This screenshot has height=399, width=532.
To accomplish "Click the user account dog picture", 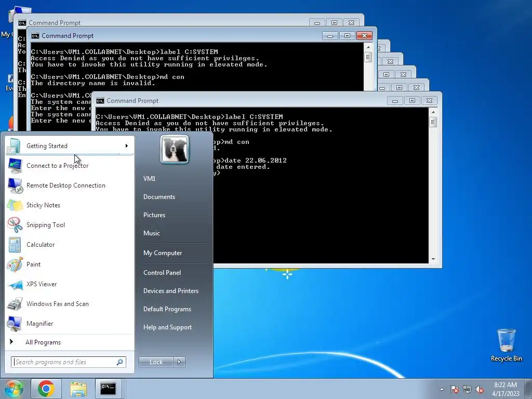I will 175,150.
